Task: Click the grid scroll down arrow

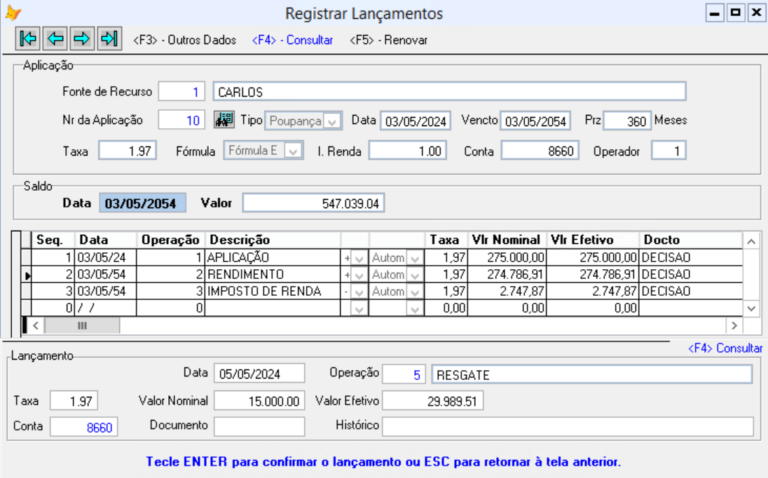Action: coord(751,309)
